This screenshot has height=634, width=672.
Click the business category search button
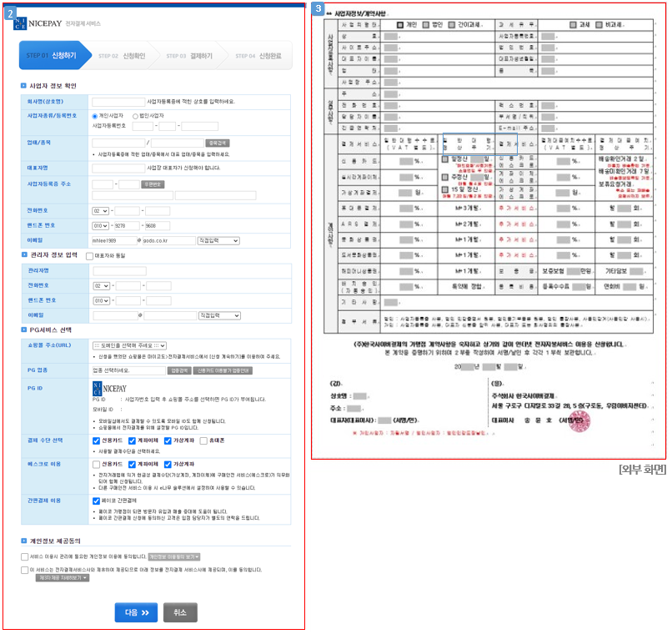(218, 143)
